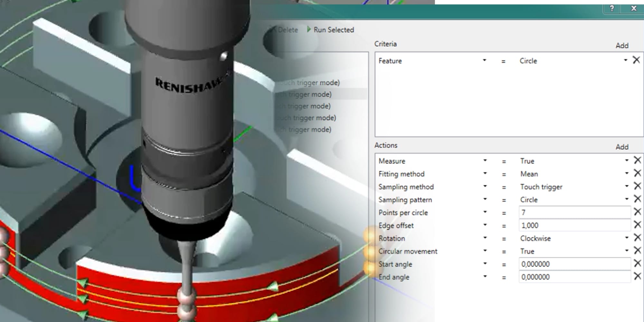Image resolution: width=644 pixels, height=322 pixels.
Task: Remove the End angle action
Action: click(x=637, y=276)
